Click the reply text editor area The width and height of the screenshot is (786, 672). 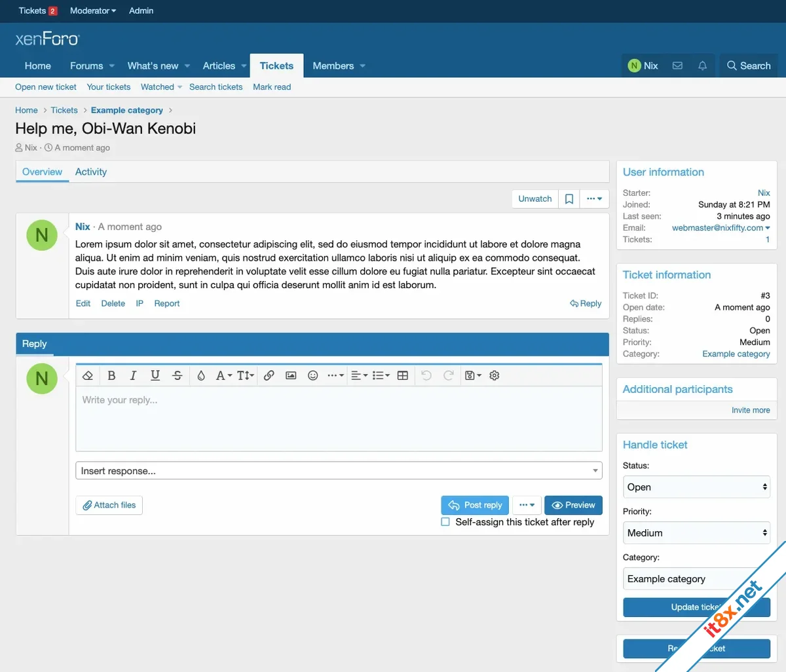point(339,418)
